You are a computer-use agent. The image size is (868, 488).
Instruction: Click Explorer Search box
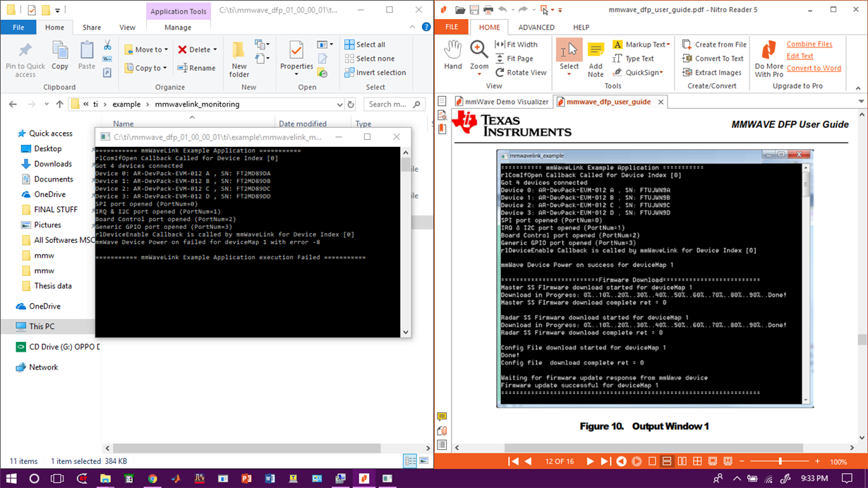click(x=395, y=104)
